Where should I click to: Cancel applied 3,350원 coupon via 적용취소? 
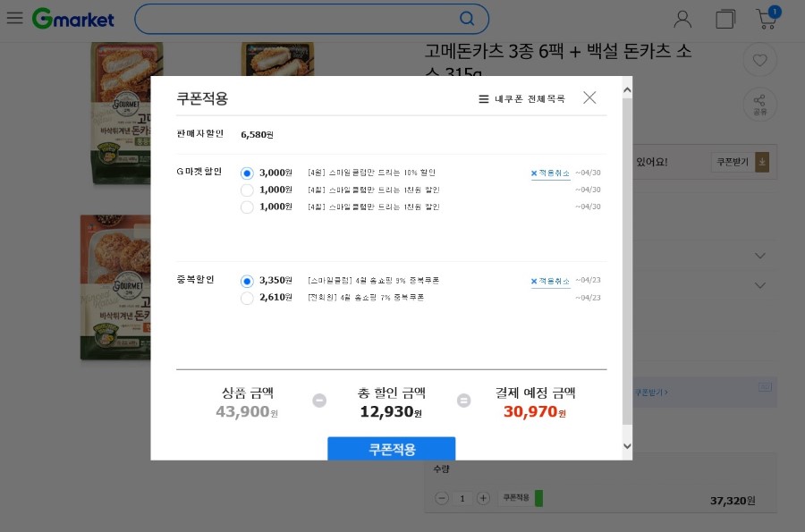click(x=550, y=281)
